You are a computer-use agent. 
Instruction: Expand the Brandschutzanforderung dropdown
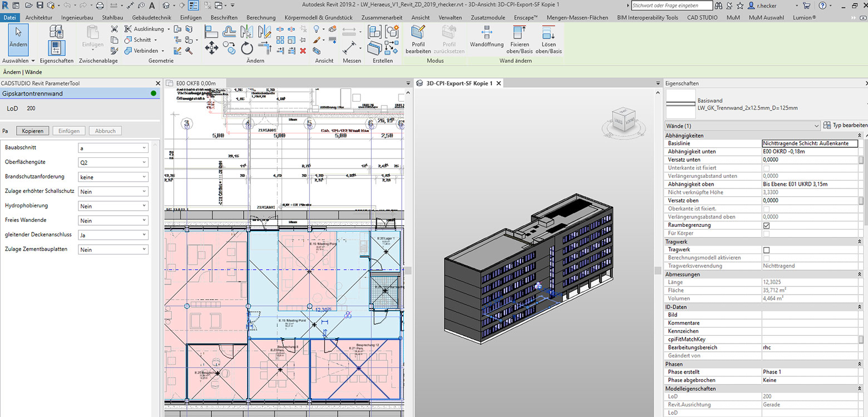[113, 177]
